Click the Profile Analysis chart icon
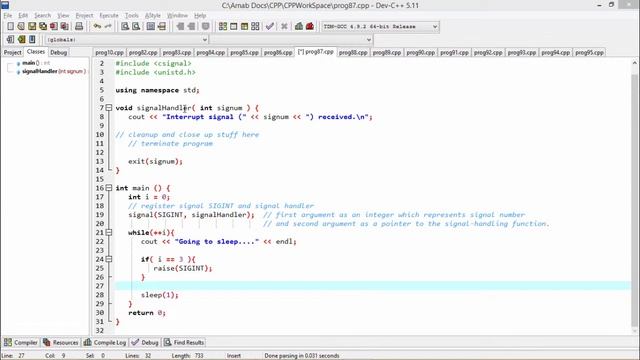This screenshot has height=360, width=640. coord(299,27)
